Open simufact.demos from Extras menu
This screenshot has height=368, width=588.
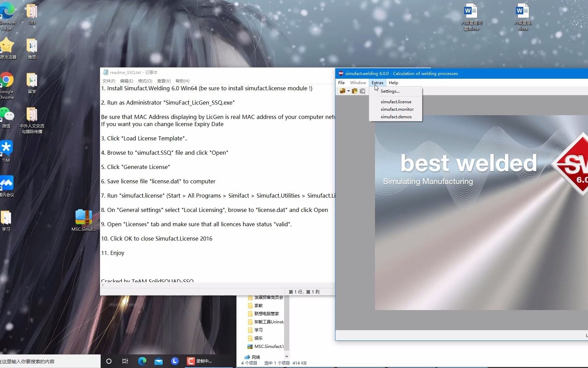396,117
